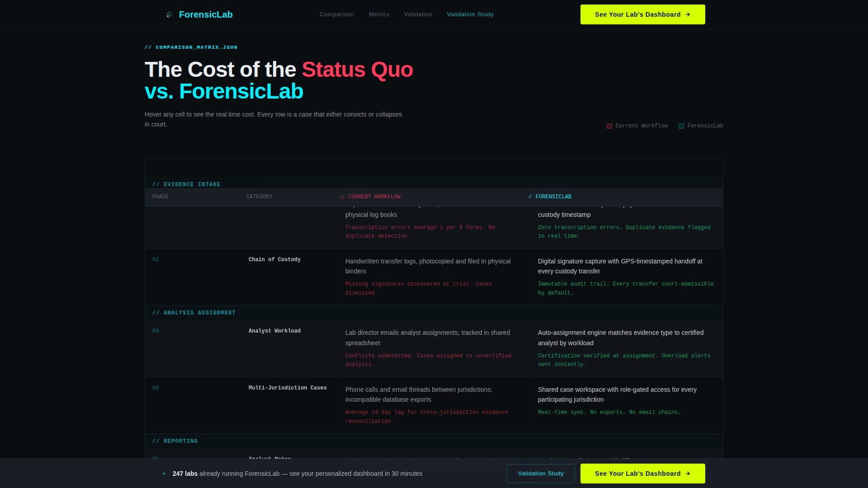Viewport: 868px width, 488px height.
Task: Click the 'vs. ForensicLab' heading text
Action: (224, 91)
